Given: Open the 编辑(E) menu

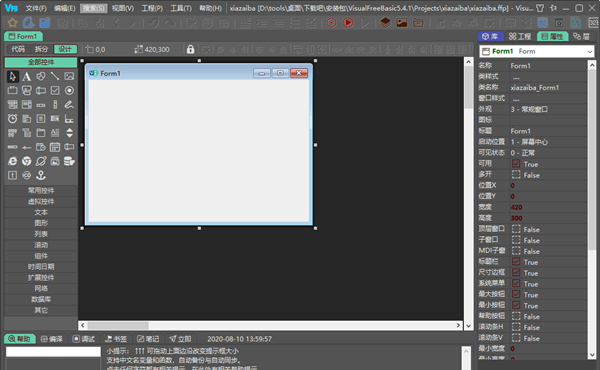Looking at the screenshot, I should (x=65, y=8).
